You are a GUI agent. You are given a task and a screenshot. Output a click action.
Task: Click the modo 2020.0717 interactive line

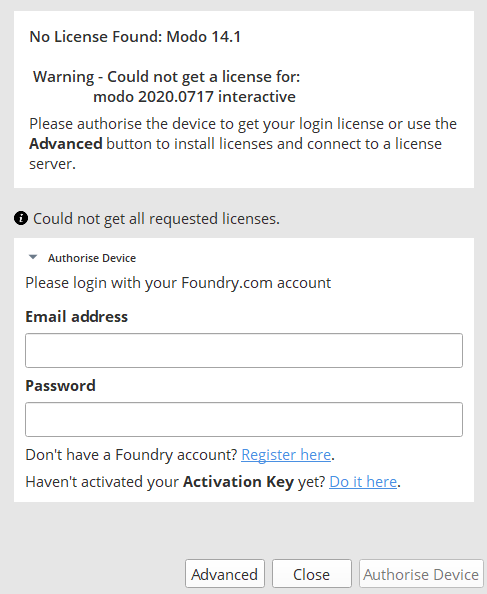pyautogui.click(x=194, y=97)
